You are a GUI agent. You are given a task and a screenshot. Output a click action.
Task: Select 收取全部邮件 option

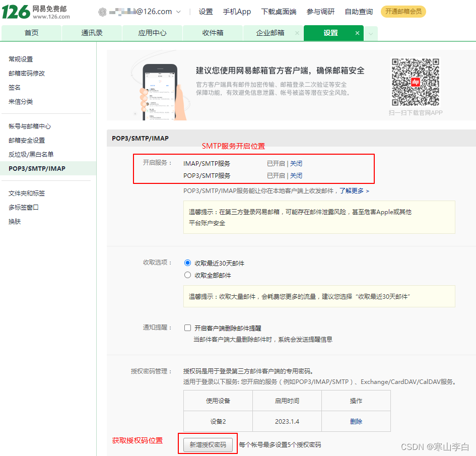click(187, 275)
